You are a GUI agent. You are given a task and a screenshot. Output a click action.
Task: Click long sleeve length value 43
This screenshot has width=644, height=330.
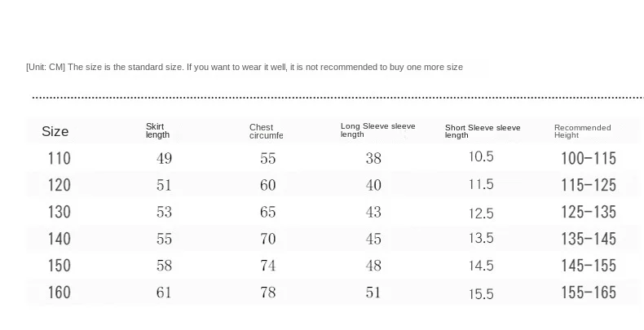pyautogui.click(x=373, y=212)
